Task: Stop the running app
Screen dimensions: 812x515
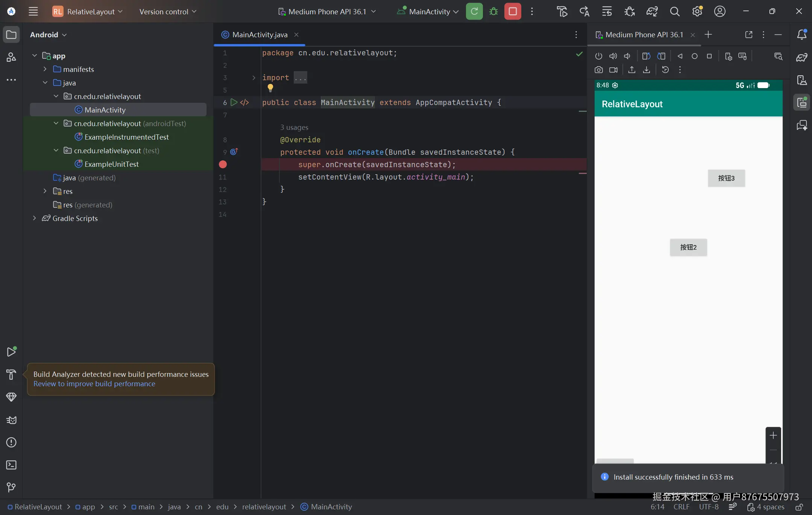Action: [513, 11]
